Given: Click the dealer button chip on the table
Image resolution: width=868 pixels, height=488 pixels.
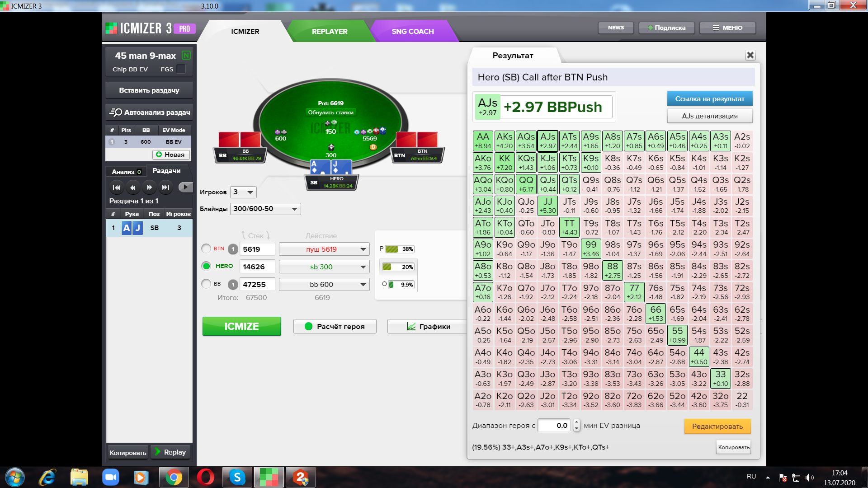Looking at the screenshot, I should pos(373,147).
